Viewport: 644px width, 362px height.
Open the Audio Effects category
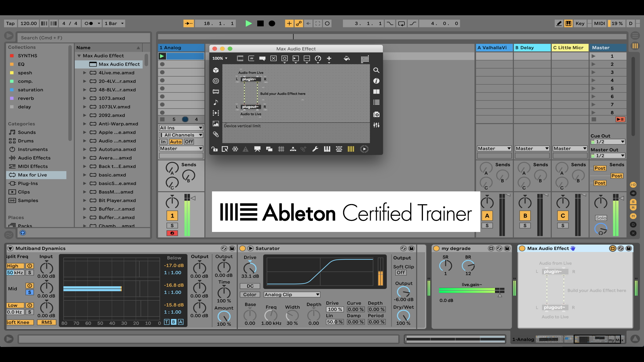coord(34,158)
